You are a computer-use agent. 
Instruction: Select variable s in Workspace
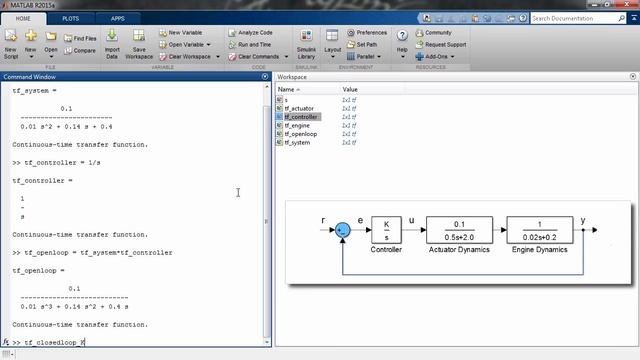(x=286, y=100)
